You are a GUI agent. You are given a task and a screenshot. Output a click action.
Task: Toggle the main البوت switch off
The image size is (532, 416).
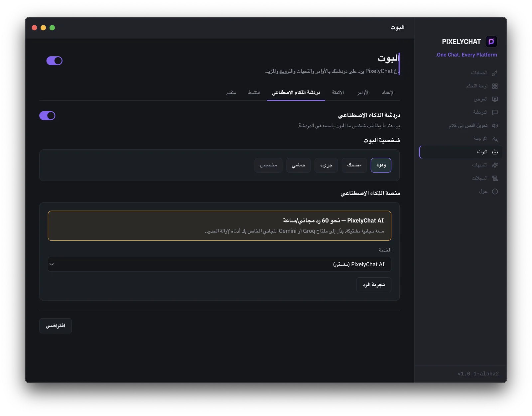click(54, 61)
